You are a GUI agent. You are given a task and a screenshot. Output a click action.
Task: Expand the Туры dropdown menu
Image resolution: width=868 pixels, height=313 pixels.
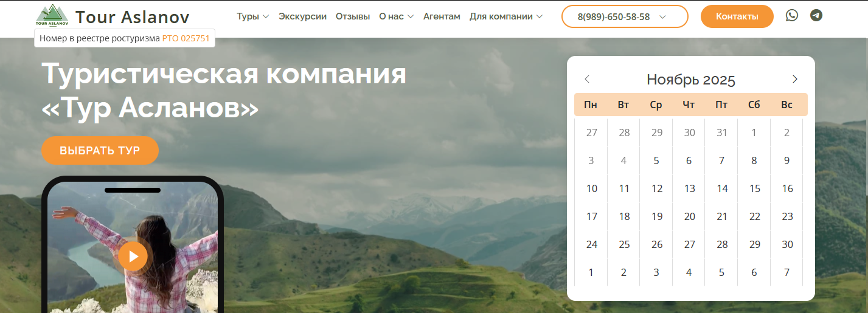pos(253,16)
